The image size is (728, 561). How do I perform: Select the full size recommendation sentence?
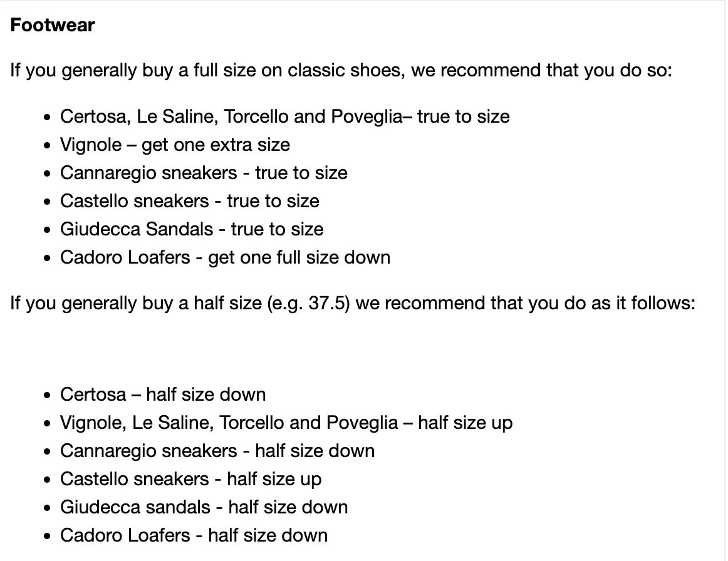(341, 71)
